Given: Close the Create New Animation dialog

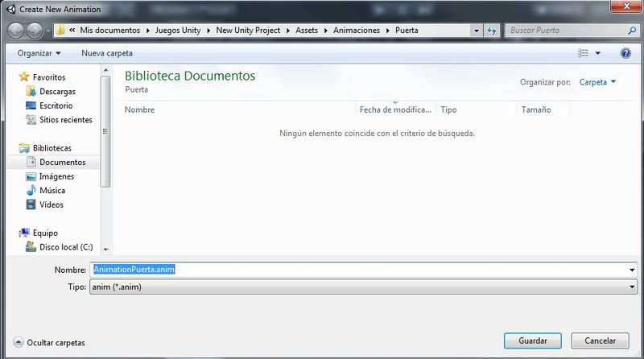Looking at the screenshot, I should [626, 6].
